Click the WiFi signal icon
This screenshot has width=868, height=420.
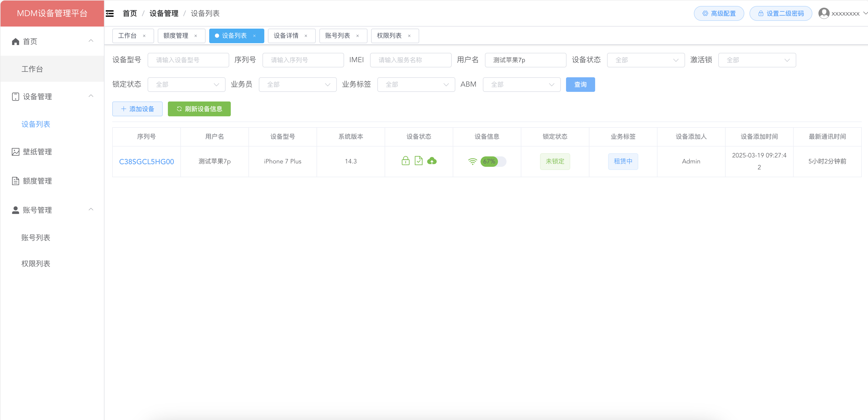point(472,162)
